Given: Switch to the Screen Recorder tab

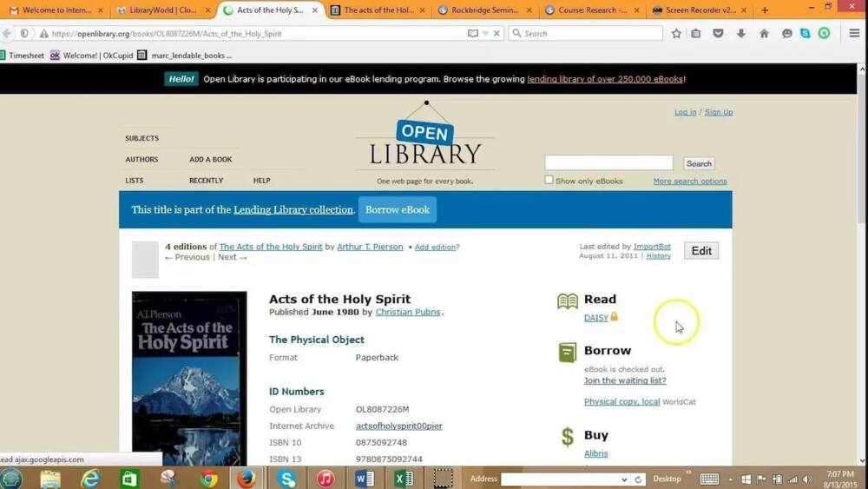Looking at the screenshot, I should click(x=700, y=10).
